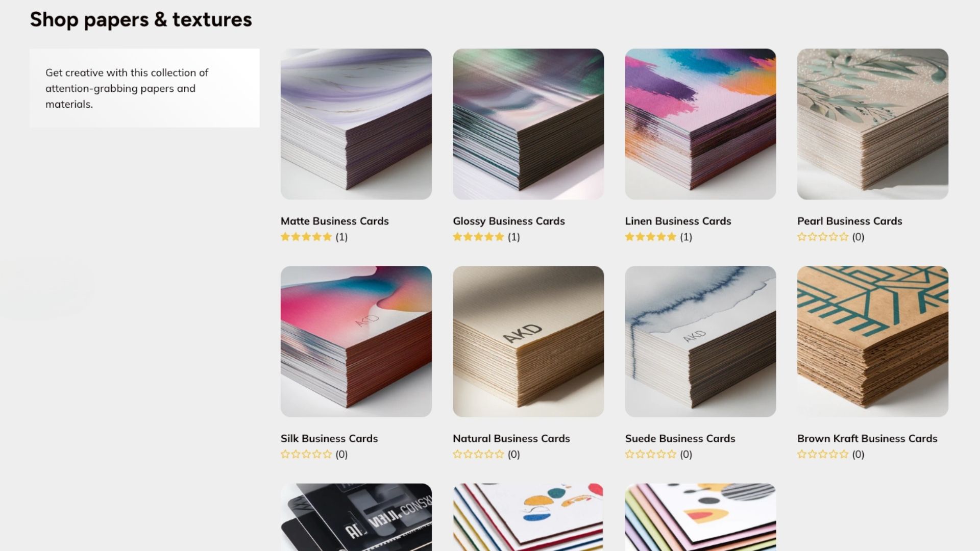Open the Brown Kraft Business Cards image
Image resolution: width=980 pixels, height=551 pixels.
[x=873, y=341]
